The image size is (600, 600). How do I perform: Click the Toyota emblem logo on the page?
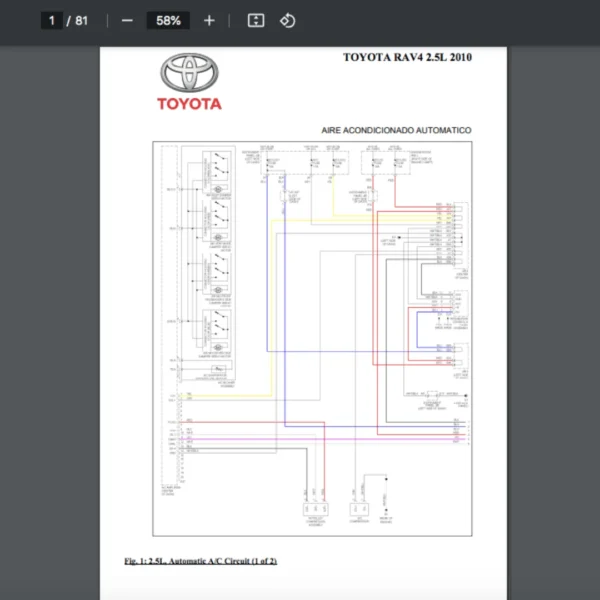tap(189, 73)
